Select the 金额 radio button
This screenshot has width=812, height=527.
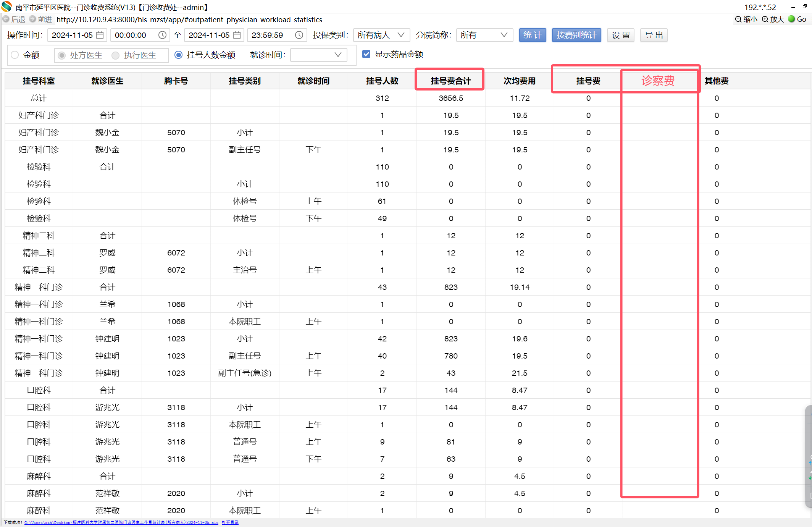pos(15,55)
